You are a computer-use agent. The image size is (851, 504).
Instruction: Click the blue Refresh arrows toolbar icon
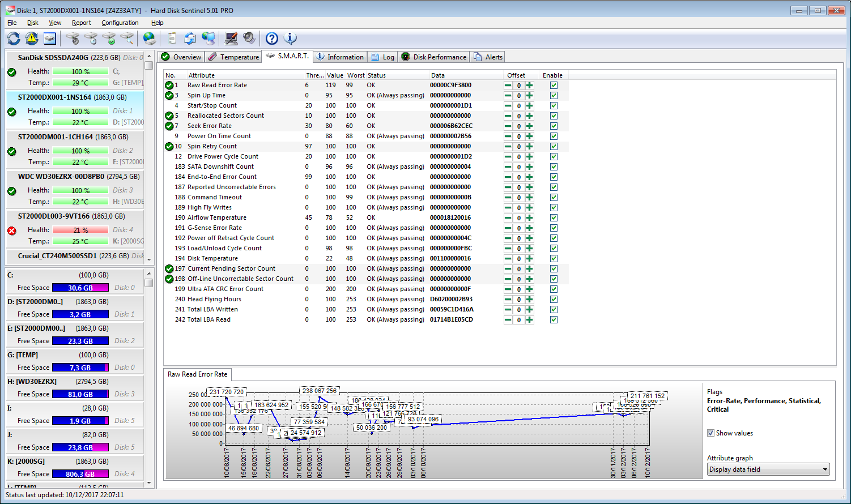click(14, 39)
